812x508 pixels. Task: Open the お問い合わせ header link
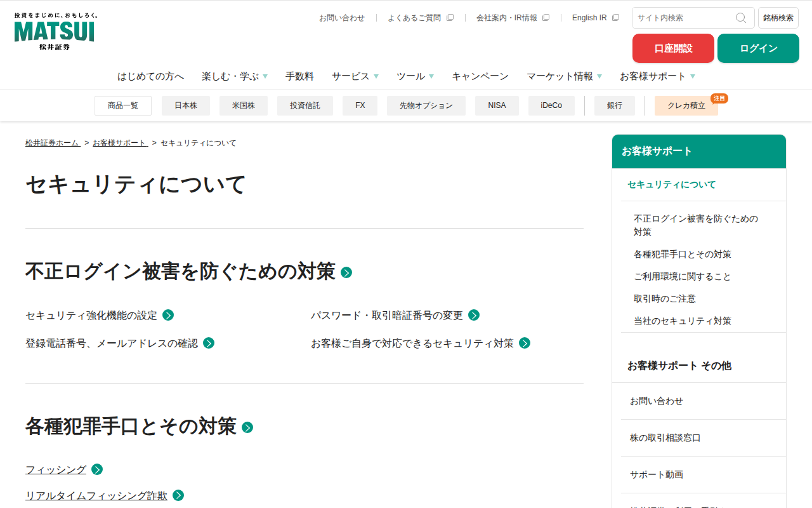pyautogui.click(x=342, y=18)
